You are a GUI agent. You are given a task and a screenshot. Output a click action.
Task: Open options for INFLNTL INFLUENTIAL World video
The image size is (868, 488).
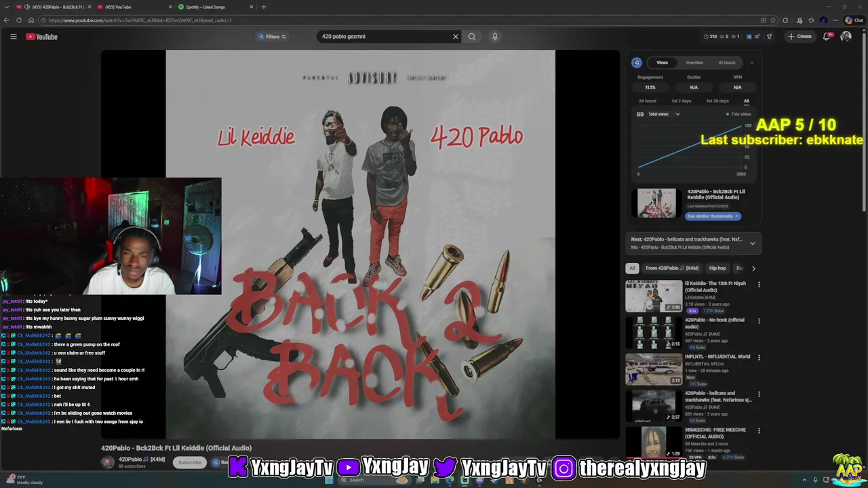coord(759,358)
